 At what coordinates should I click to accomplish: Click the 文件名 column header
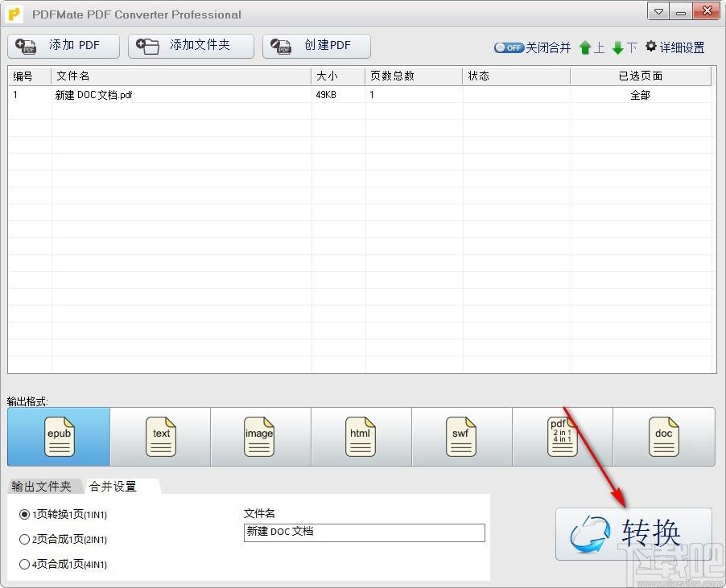(181, 76)
